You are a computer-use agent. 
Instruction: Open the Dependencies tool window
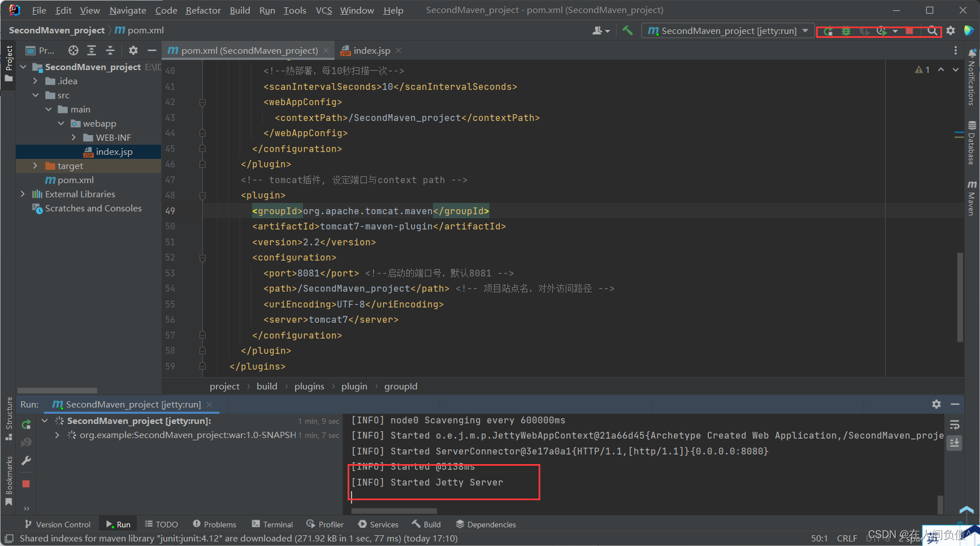point(486,525)
